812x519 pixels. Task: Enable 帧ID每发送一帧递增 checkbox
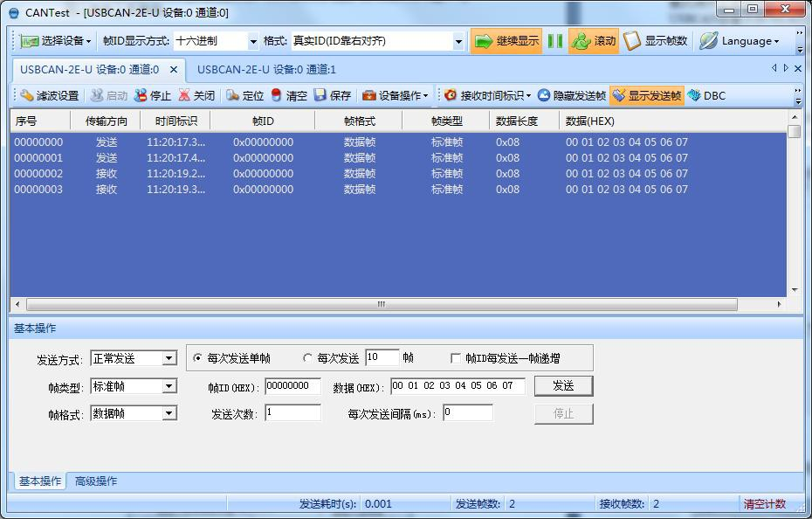click(x=456, y=358)
